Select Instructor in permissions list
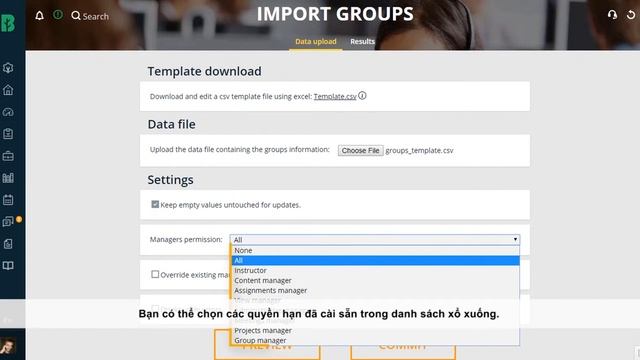Viewport: 640px width, 360px height. pos(376,270)
